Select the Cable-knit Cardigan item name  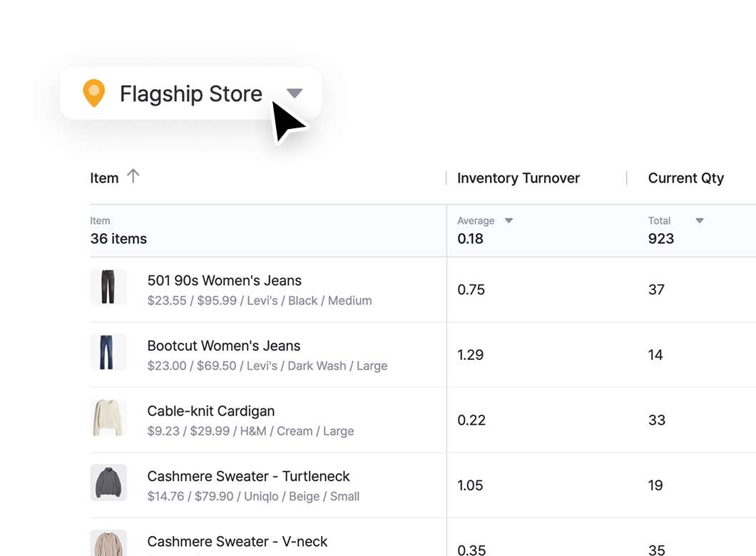pos(210,411)
